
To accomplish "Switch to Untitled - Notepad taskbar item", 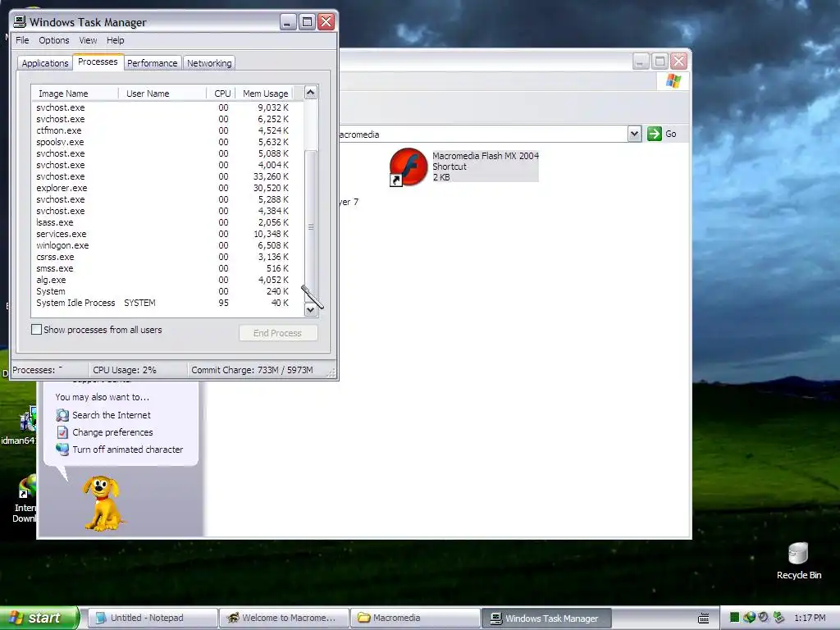I will click(152, 618).
